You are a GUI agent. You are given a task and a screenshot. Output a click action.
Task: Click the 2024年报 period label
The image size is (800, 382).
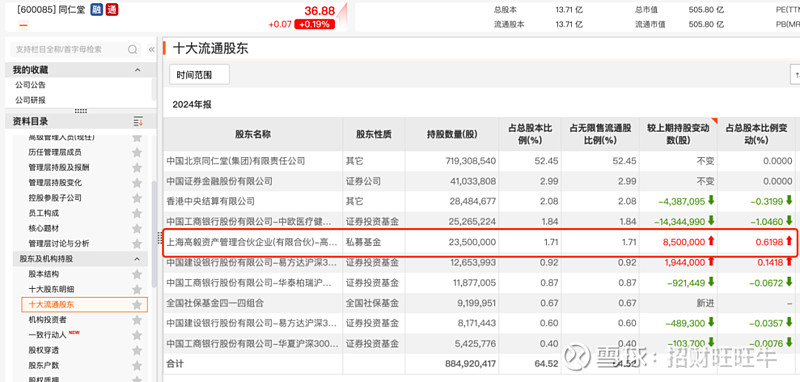[192, 105]
